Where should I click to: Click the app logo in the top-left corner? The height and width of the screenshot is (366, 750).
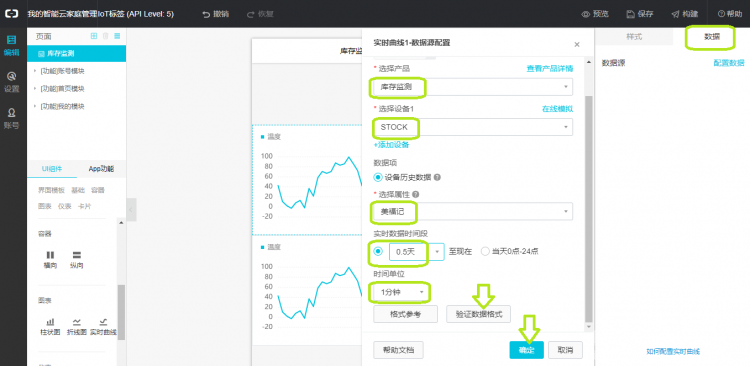click(11, 14)
